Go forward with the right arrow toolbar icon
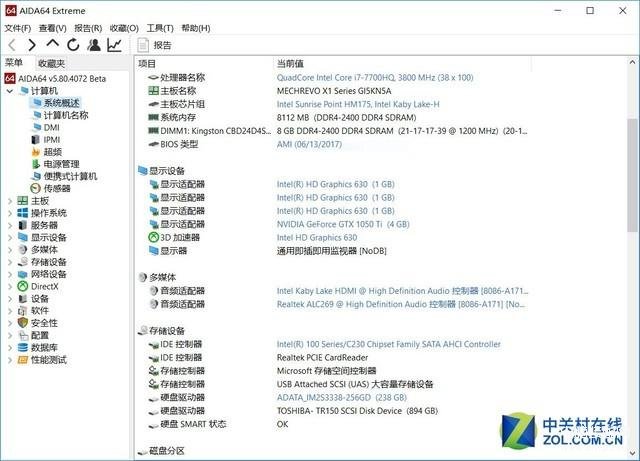Viewport: 640px width, 461px height. 32,45
